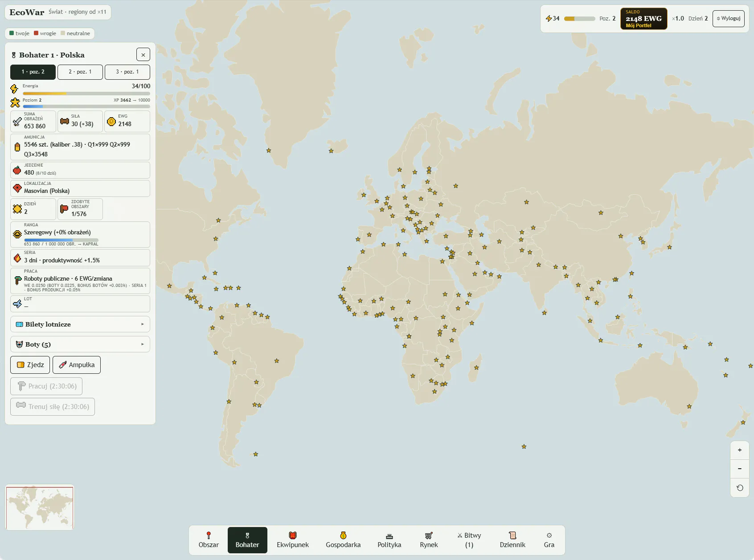Click the world minimap thumbnail
The height and width of the screenshot is (560, 754).
point(40,507)
